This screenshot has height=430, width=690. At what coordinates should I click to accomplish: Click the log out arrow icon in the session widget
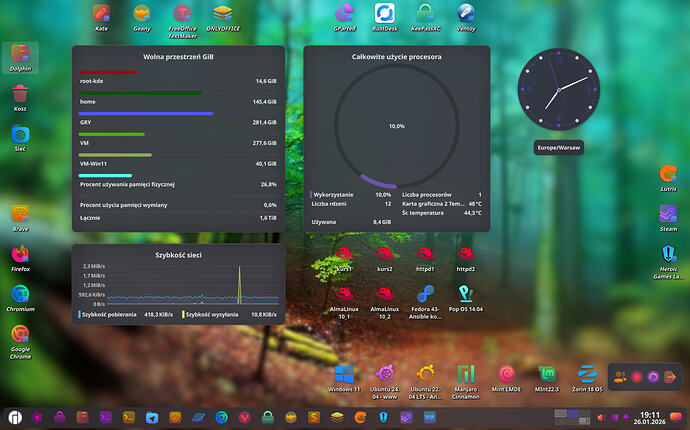coord(669,376)
